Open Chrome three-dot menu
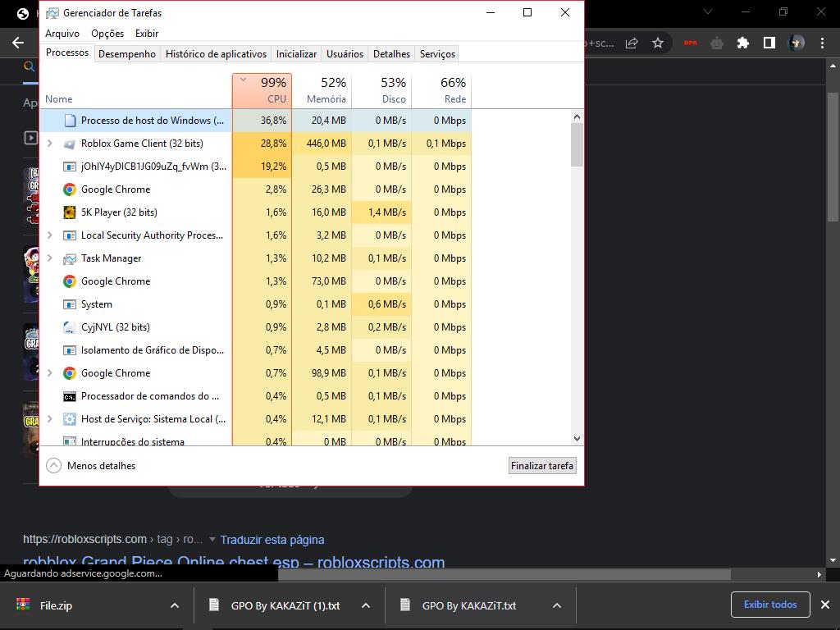The image size is (840, 630). point(822,43)
